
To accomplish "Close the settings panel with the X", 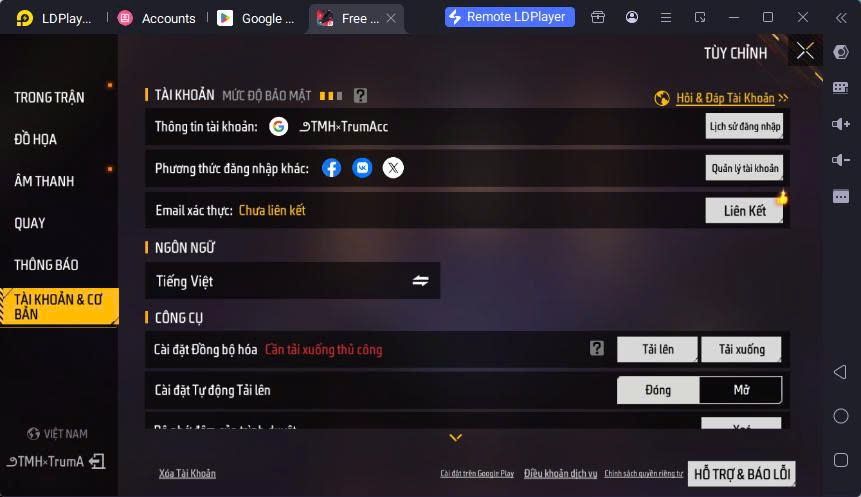I will coord(805,52).
